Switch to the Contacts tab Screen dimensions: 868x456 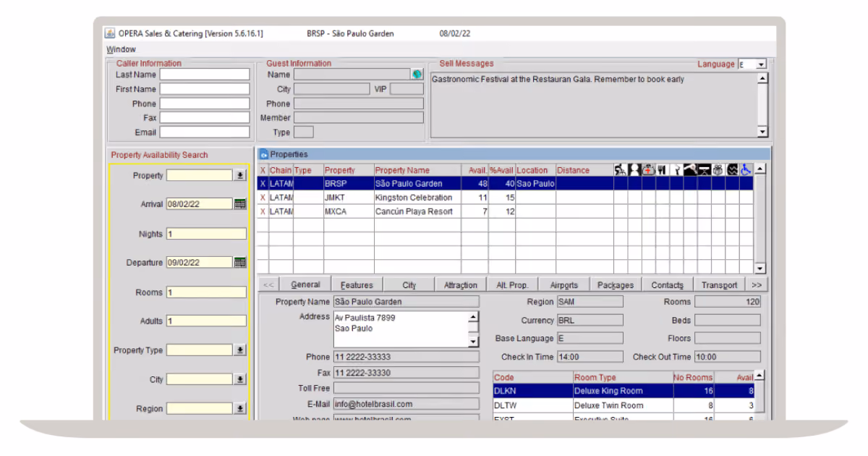[668, 285]
